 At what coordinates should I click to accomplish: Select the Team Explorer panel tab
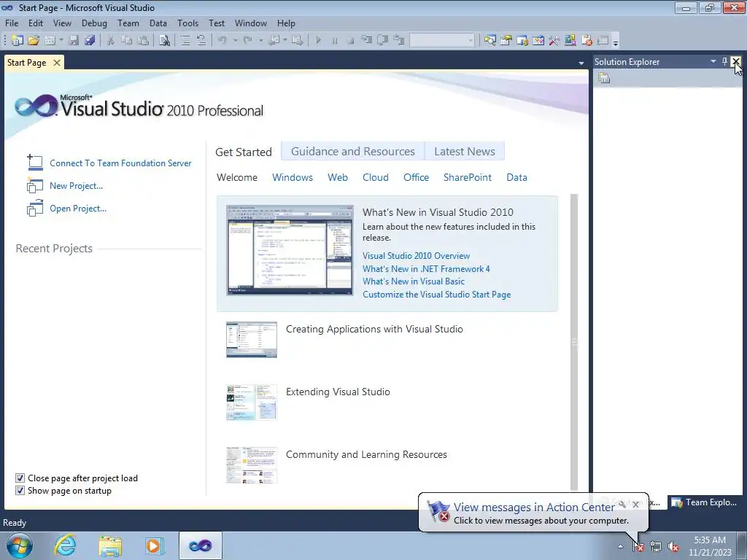coord(704,502)
